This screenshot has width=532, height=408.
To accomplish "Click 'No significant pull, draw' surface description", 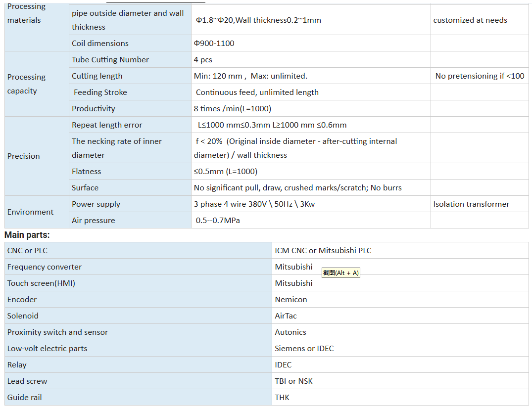I will pos(297,187).
